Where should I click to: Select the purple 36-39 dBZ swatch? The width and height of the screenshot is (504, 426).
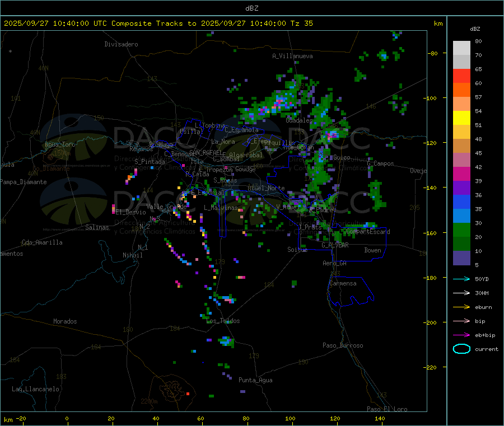(x=461, y=188)
